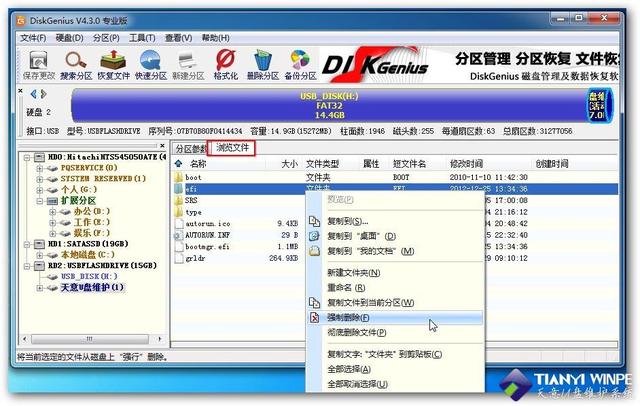640x406 pixels.
Task: Click the 删除分区 trash icon
Action: tap(263, 61)
